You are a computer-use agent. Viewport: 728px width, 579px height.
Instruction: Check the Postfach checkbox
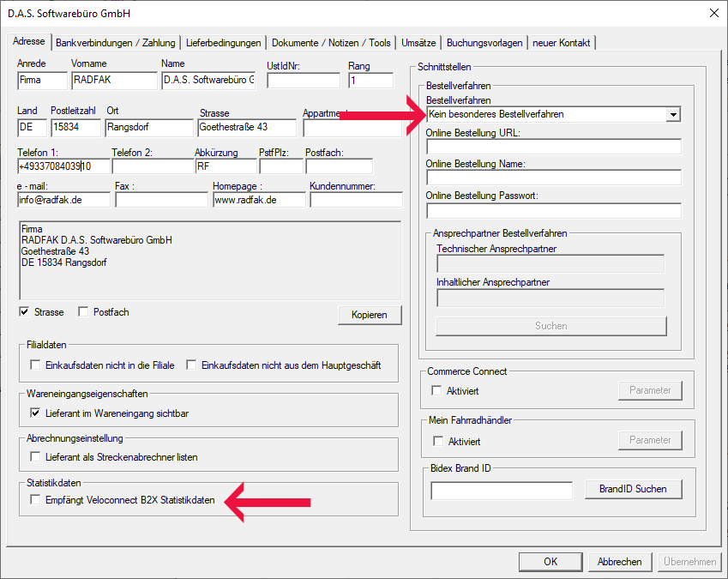(x=83, y=312)
